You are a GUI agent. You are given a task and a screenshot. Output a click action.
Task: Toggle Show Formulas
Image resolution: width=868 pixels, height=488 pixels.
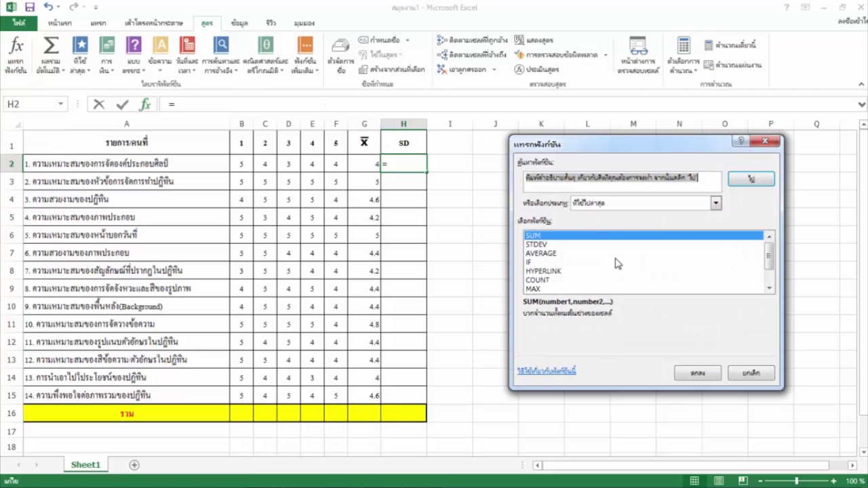pyautogui.click(x=534, y=41)
